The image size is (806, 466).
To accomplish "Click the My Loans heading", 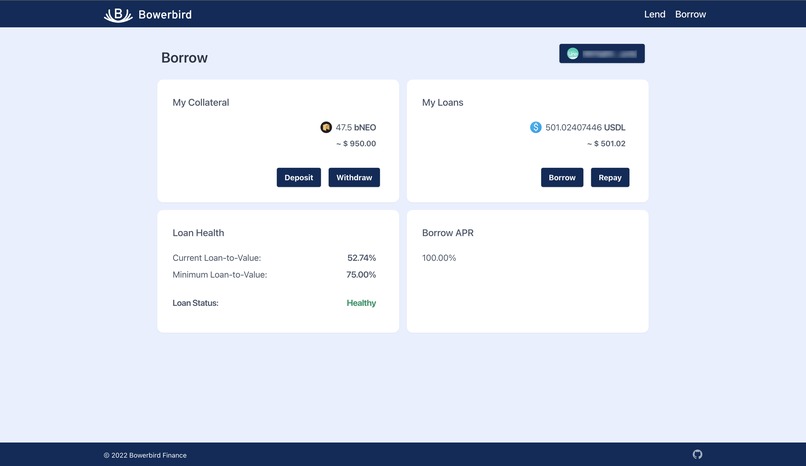I will tap(443, 102).
